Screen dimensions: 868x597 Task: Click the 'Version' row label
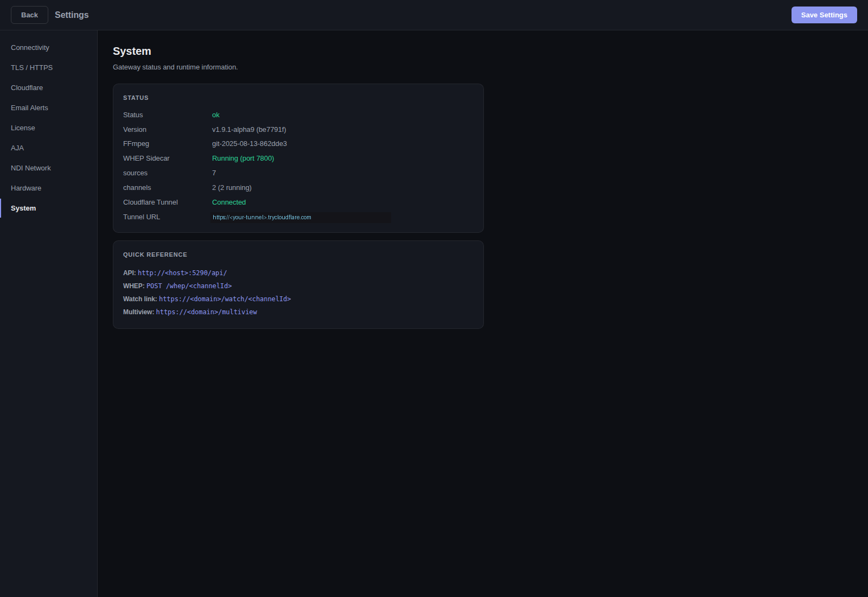click(135, 130)
